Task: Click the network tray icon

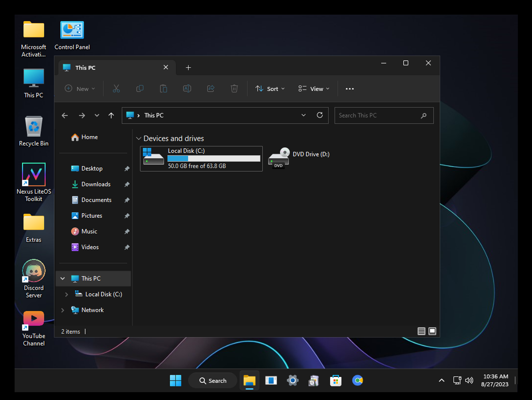Action: point(457,380)
